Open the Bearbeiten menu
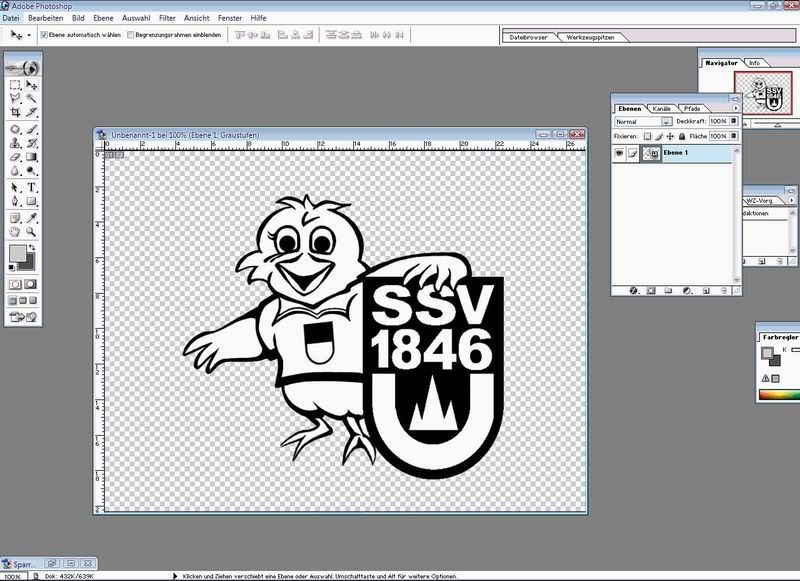Screen dimensions: 800x581 click(x=45, y=18)
